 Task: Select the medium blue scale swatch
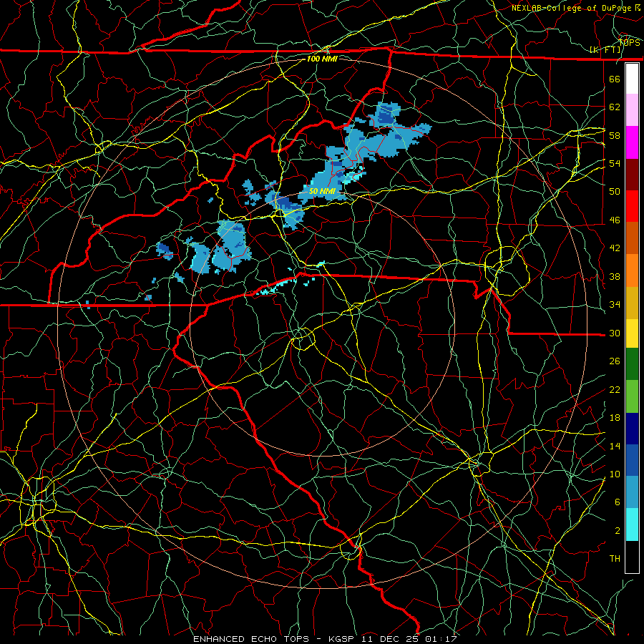632,460
